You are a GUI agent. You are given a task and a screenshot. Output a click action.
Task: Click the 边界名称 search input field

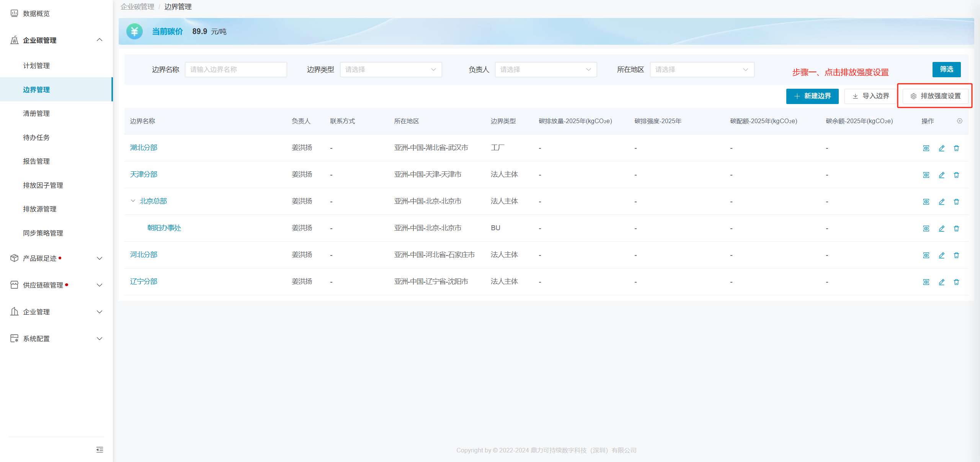click(236, 70)
